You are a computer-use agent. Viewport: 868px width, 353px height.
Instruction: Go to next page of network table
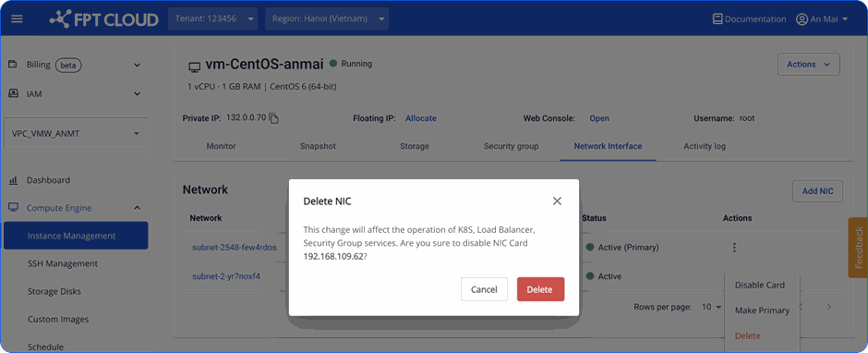click(828, 307)
